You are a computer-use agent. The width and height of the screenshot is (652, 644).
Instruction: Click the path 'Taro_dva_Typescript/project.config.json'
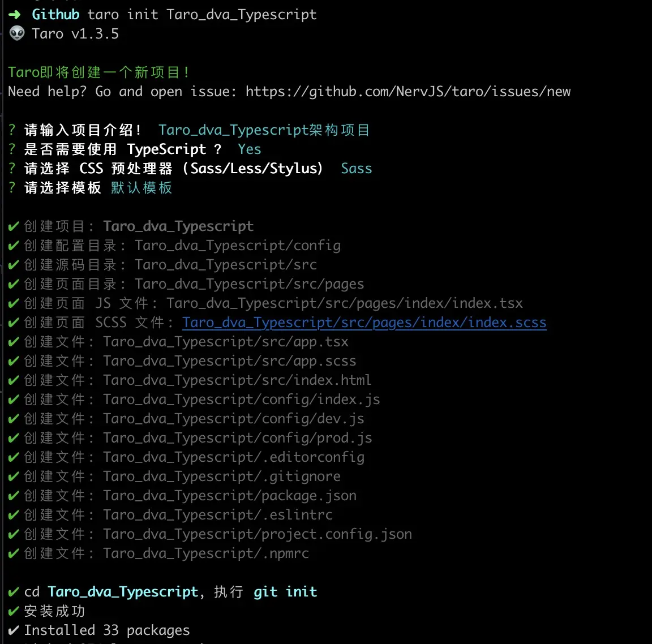[258, 534]
